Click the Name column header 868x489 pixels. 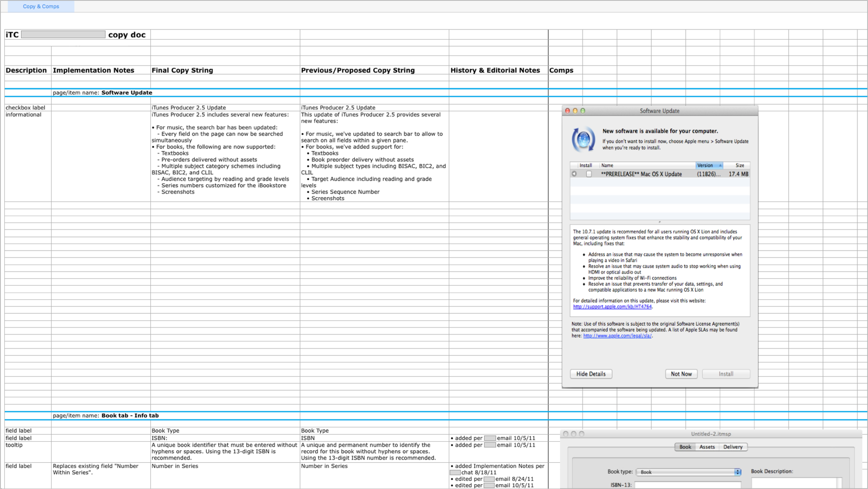click(x=647, y=165)
